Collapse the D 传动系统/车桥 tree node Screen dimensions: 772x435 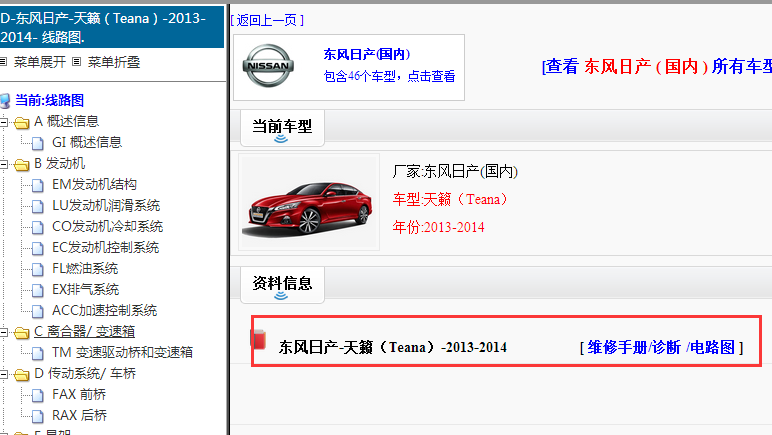tap(4, 374)
